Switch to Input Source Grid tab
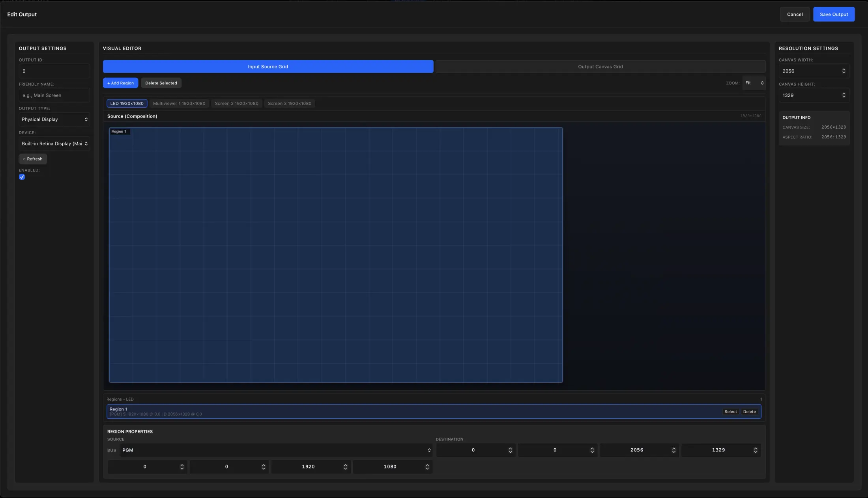The height and width of the screenshot is (498, 868). (x=268, y=67)
